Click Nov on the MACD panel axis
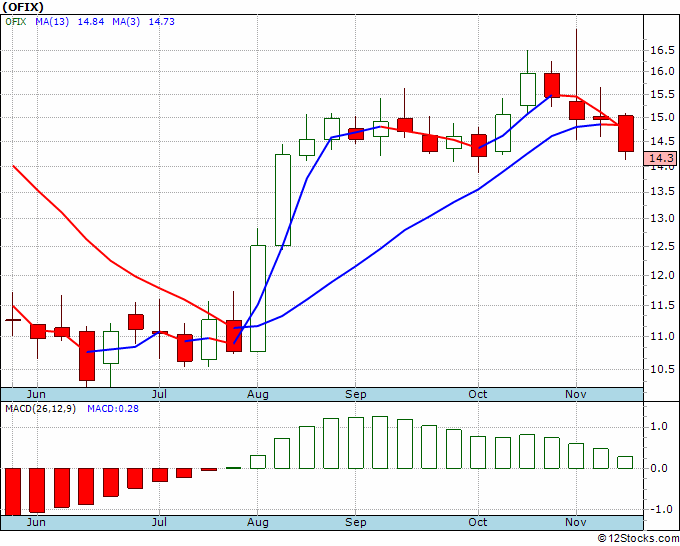 (x=576, y=522)
